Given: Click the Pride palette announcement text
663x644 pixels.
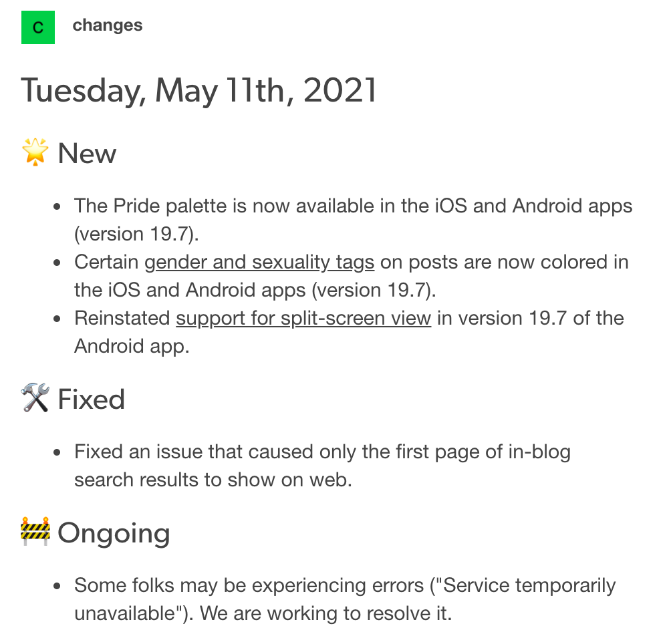Looking at the screenshot, I should [353, 220].
